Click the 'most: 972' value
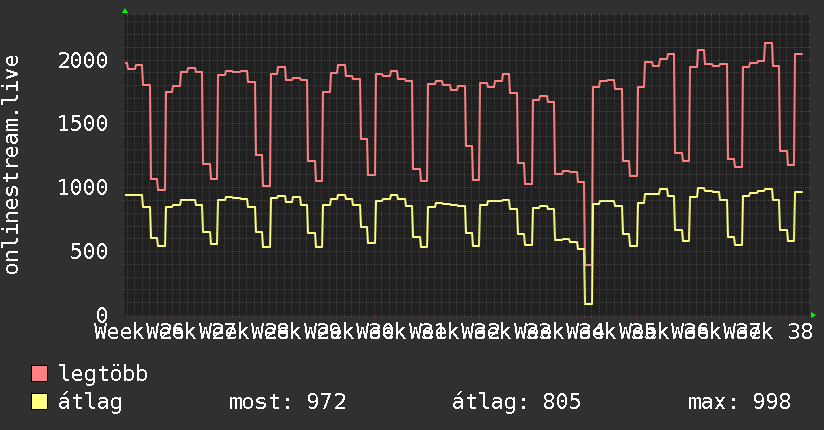824x430 pixels. click(x=287, y=402)
